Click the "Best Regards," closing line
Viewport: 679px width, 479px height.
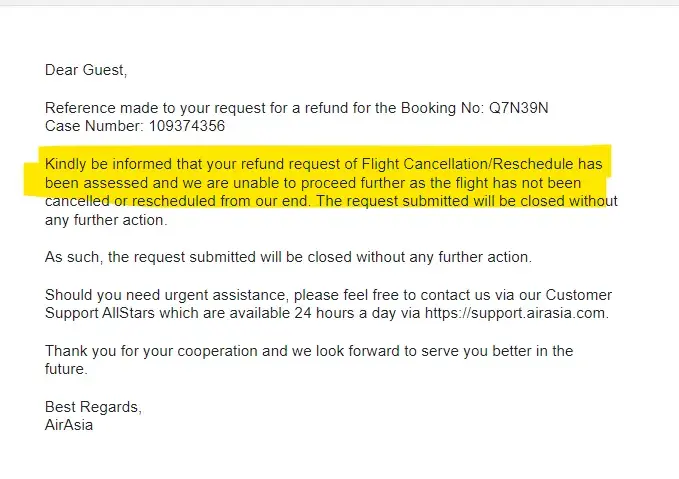(93, 406)
